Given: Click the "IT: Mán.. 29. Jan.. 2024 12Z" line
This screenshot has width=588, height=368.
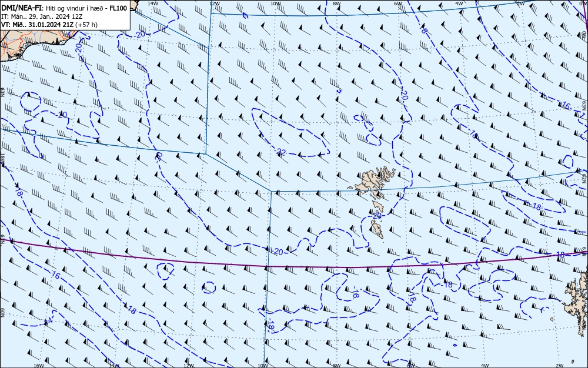Looking at the screenshot, I should pos(42,16).
